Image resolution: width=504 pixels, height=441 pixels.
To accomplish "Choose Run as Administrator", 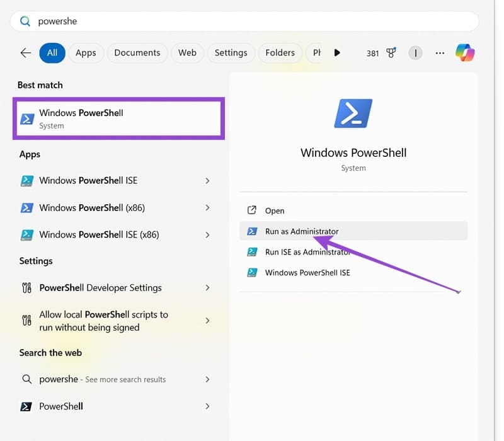I will coord(353,231).
